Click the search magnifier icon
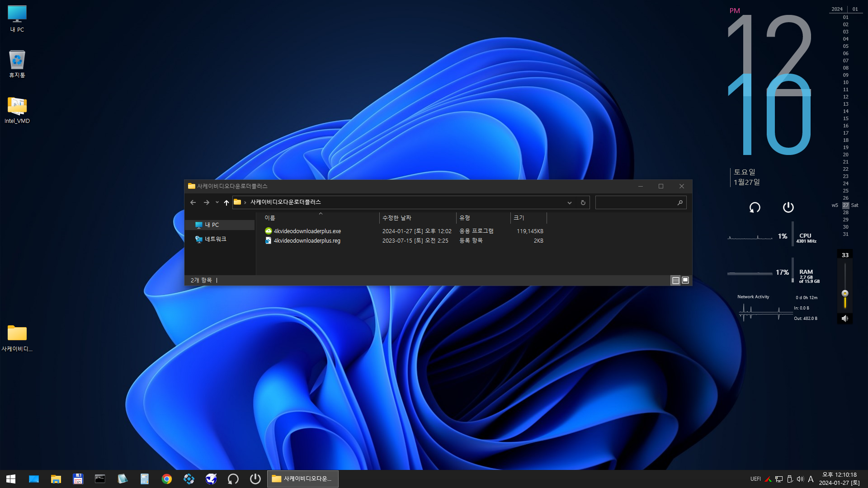Screen dimensions: 868x488 [x=680, y=203]
